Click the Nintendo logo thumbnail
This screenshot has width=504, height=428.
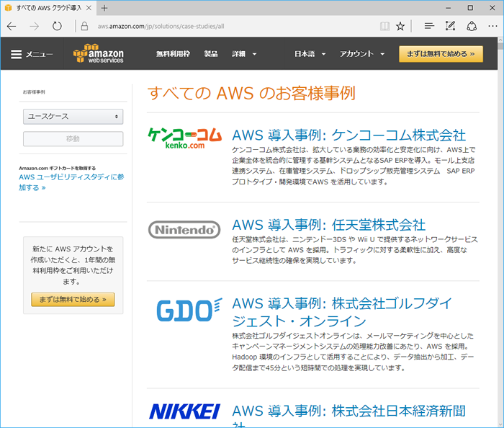(184, 230)
